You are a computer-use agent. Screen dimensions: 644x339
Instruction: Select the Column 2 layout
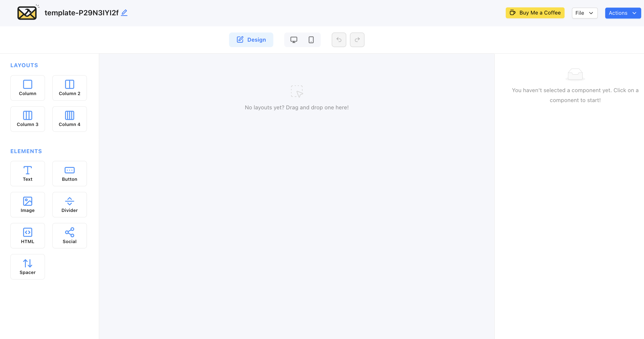pos(69,88)
